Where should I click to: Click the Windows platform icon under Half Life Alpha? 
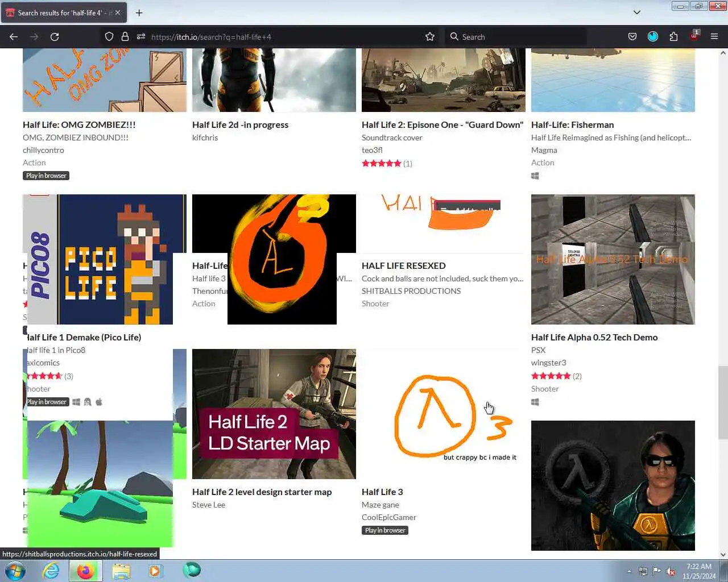[535, 402]
